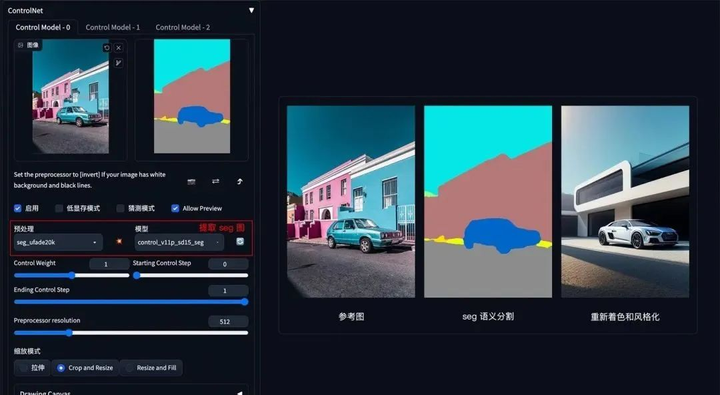Select the 拉伸 resize mode option
This screenshot has height=395, width=720.
pyautogui.click(x=32, y=368)
